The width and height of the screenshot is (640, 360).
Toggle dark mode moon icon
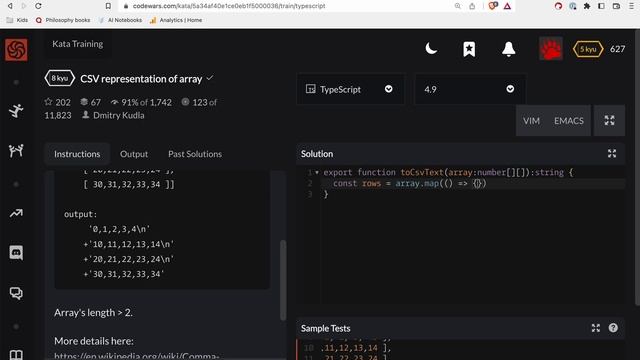tap(431, 49)
